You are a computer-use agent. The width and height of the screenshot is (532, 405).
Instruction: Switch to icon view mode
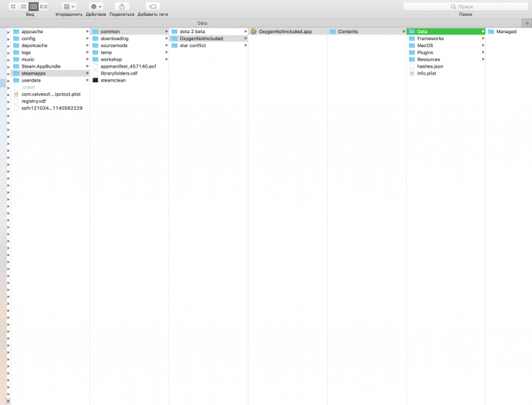[13, 6]
